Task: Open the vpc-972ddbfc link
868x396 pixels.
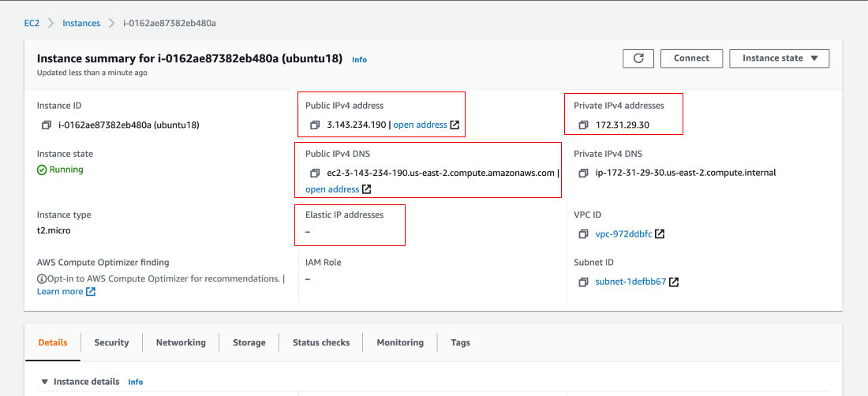Action: pyautogui.click(x=623, y=234)
